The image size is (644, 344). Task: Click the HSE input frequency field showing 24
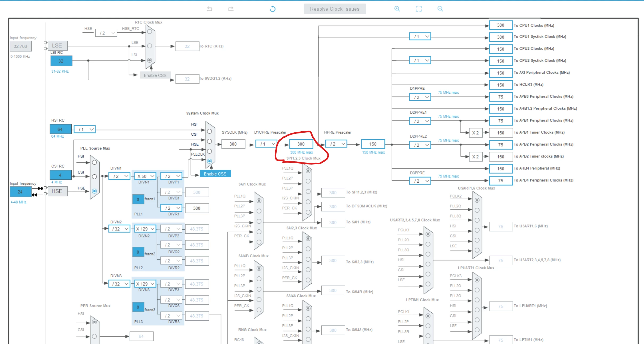[20, 192]
